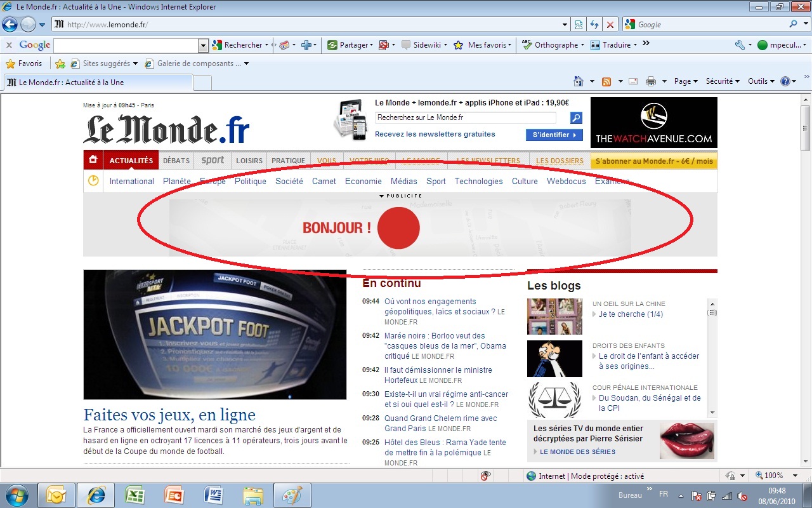Open the Favoris star button

click(x=24, y=63)
